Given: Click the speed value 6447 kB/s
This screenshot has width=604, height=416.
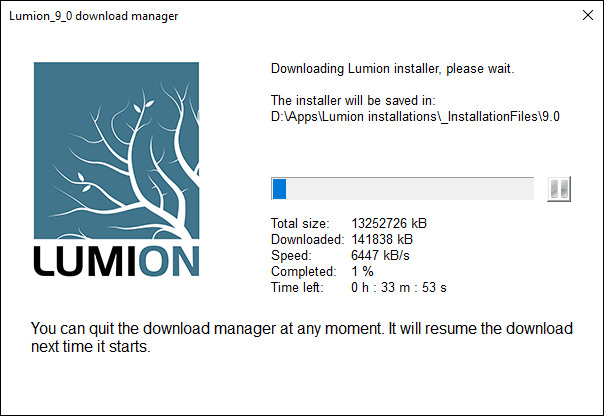Looking at the screenshot, I should click(383, 255).
